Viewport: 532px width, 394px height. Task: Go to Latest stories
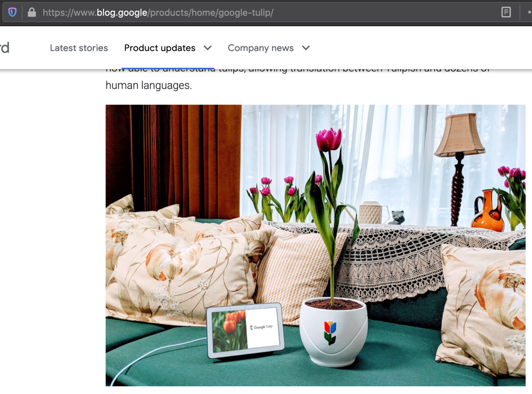click(79, 48)
